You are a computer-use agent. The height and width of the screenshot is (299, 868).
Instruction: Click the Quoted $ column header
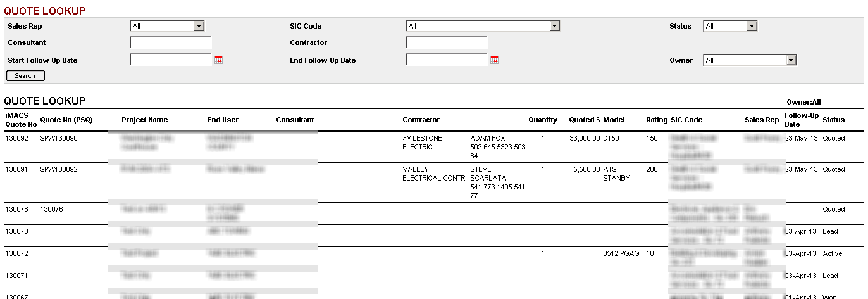[x=584, y=120]
